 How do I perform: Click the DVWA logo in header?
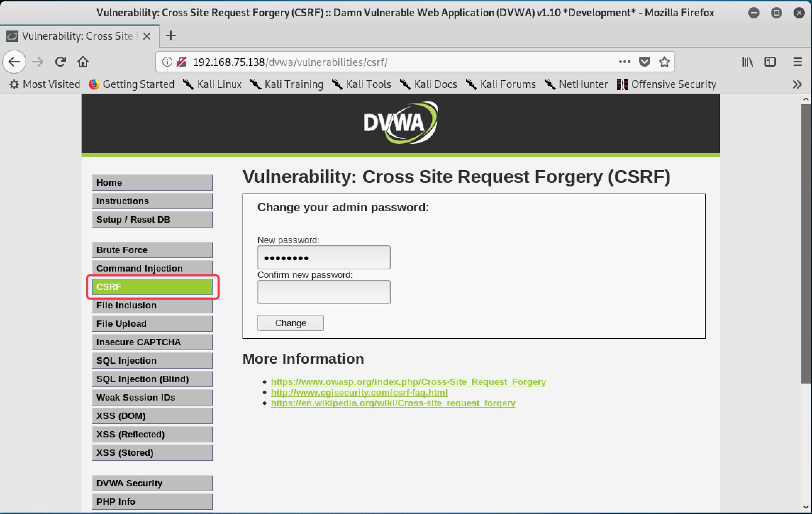pyautogui.click(x=401, y=123)
